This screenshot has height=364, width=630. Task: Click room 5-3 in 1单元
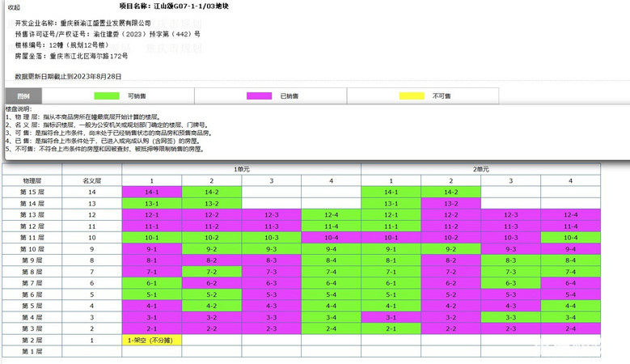(x=271, y=294)
